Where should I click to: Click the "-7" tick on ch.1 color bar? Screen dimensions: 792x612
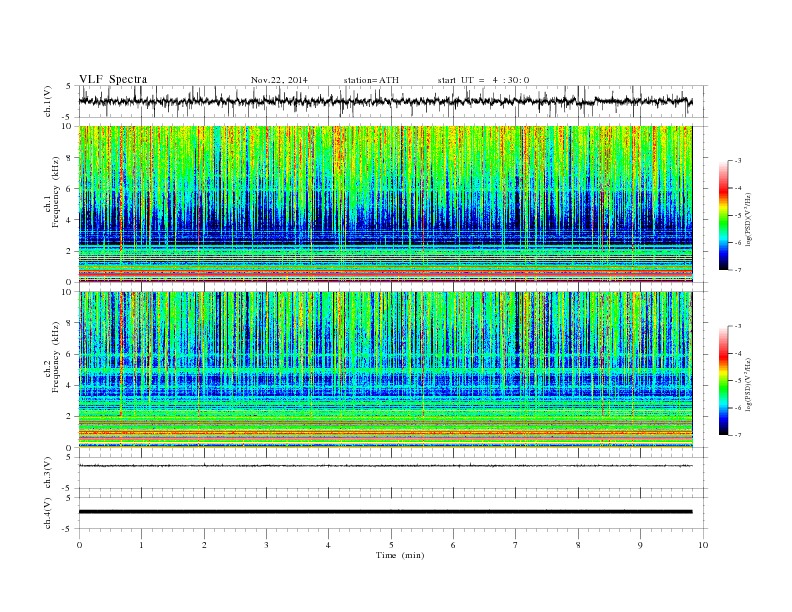[x=738, y=270]
